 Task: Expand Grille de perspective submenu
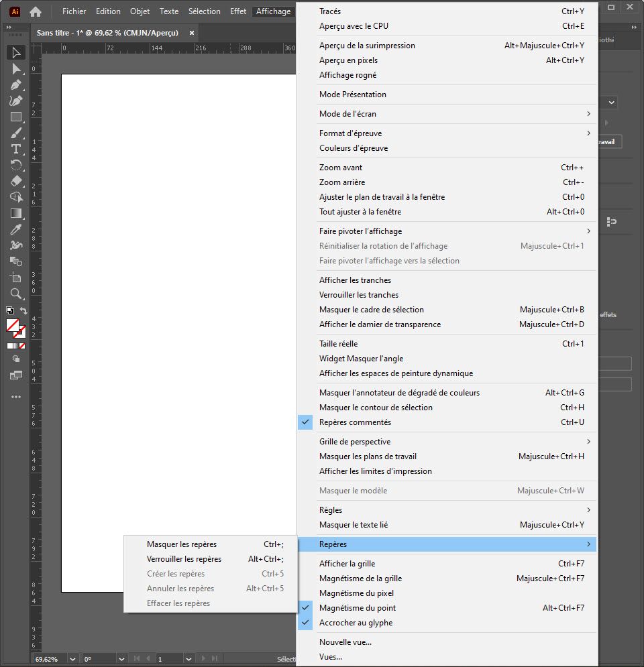tap(447, 442)
